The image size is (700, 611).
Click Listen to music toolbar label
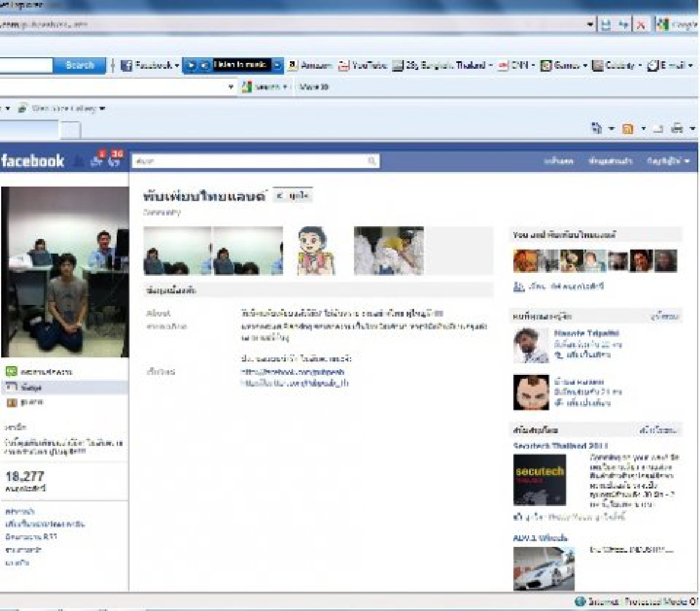click(x=241, y=64)
